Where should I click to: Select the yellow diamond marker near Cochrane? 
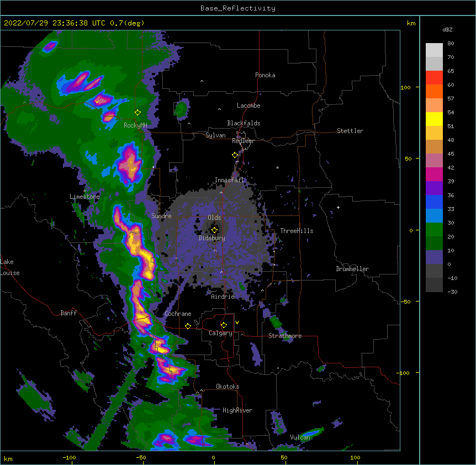click(188, 326)
